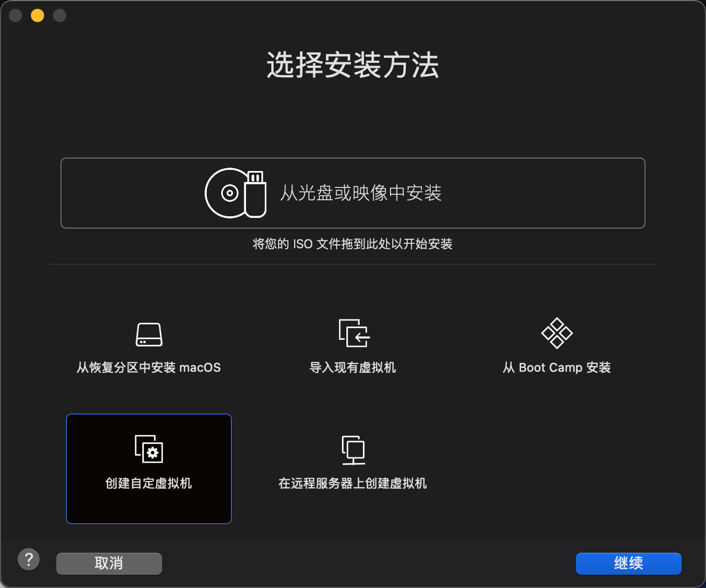Click the 将您的 ISO 文件拖到此处 hint text
The width and height of the screenshot is (706, 588).
click(352, 244)
